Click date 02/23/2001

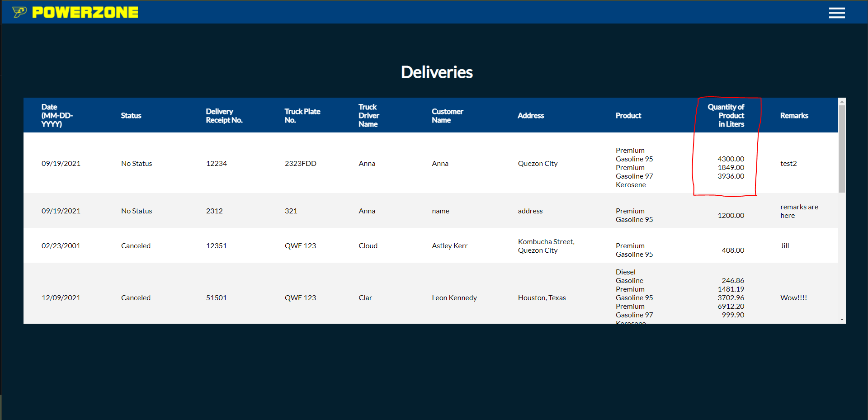(x=61, y=246)
